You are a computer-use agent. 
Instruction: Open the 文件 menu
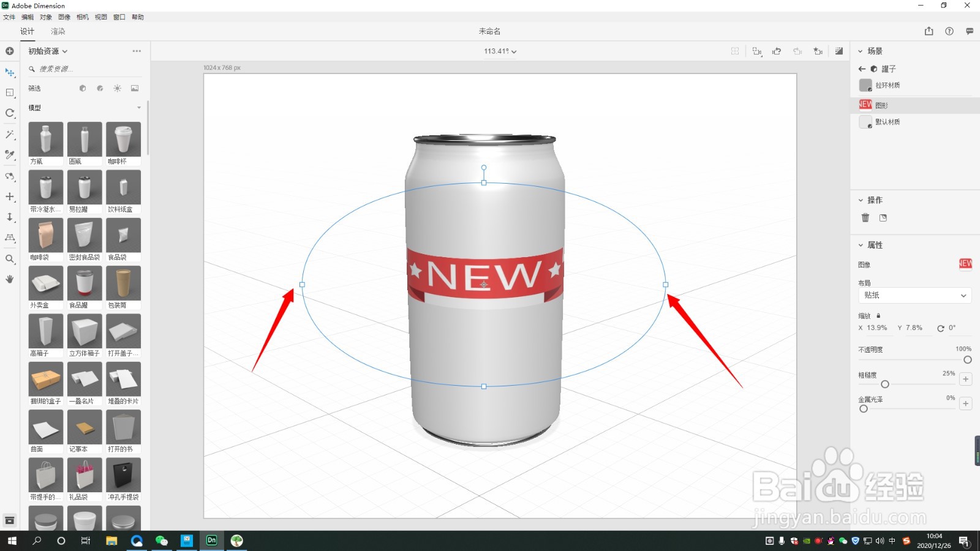tap(9, 17)
